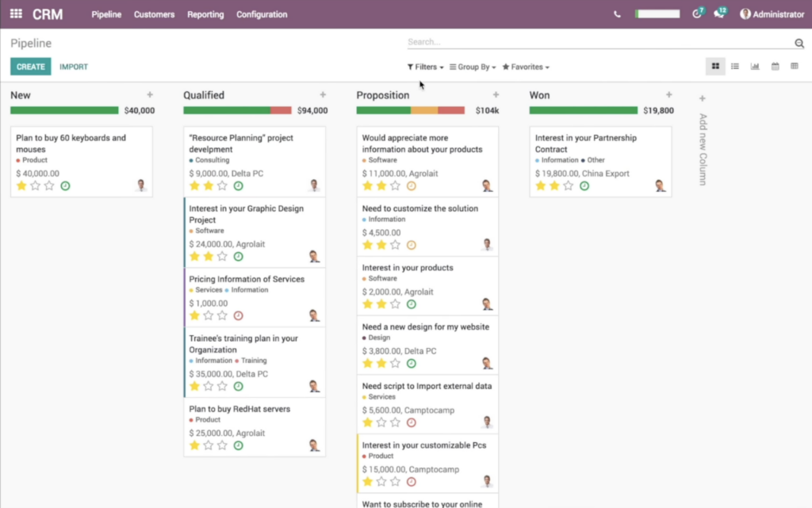
Task: Set second star on Import external data card
Action: [381, 422]
